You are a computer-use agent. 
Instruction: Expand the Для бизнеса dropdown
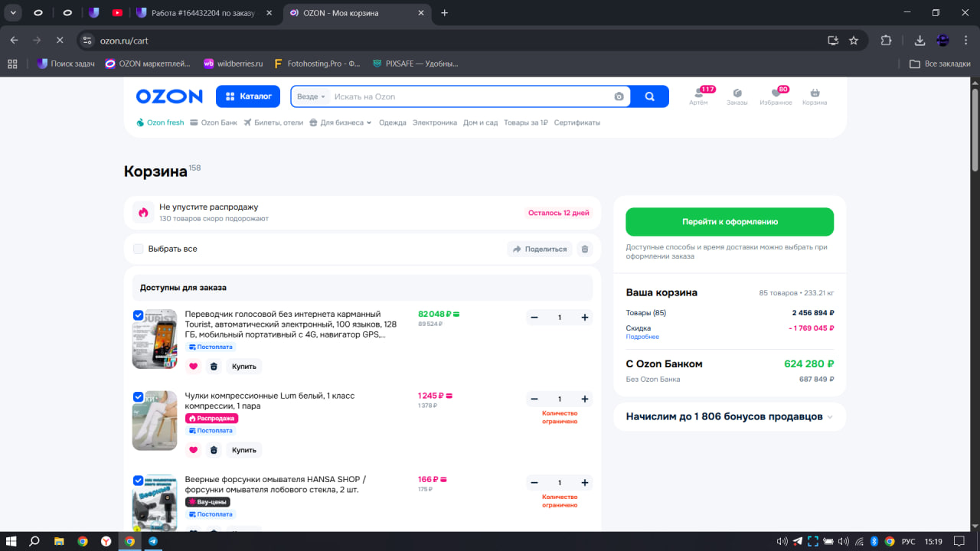click(341, 122)
